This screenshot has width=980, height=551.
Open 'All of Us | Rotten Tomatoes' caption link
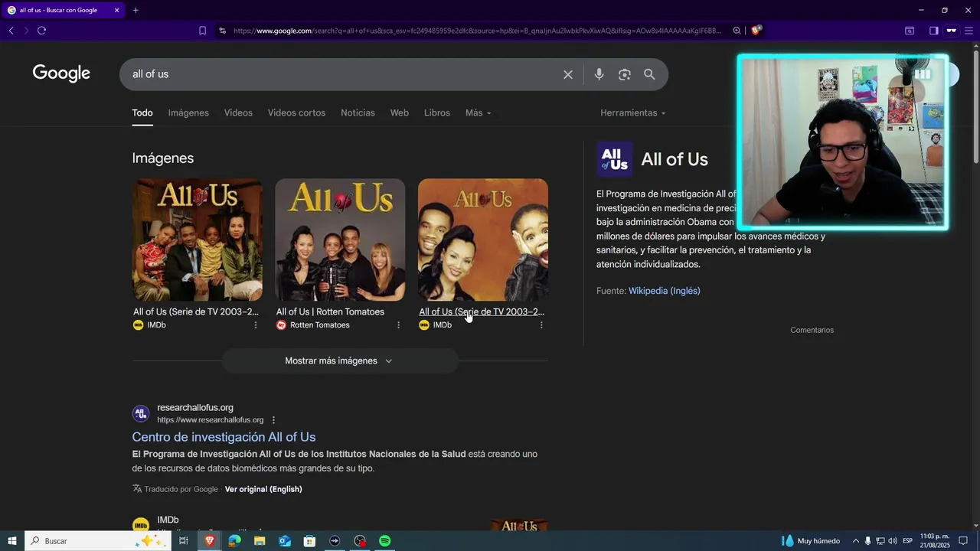tap(330, 311)
